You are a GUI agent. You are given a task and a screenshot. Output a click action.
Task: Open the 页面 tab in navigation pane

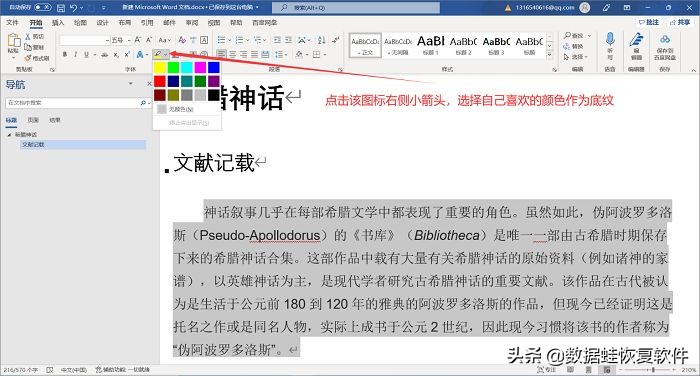33,120
